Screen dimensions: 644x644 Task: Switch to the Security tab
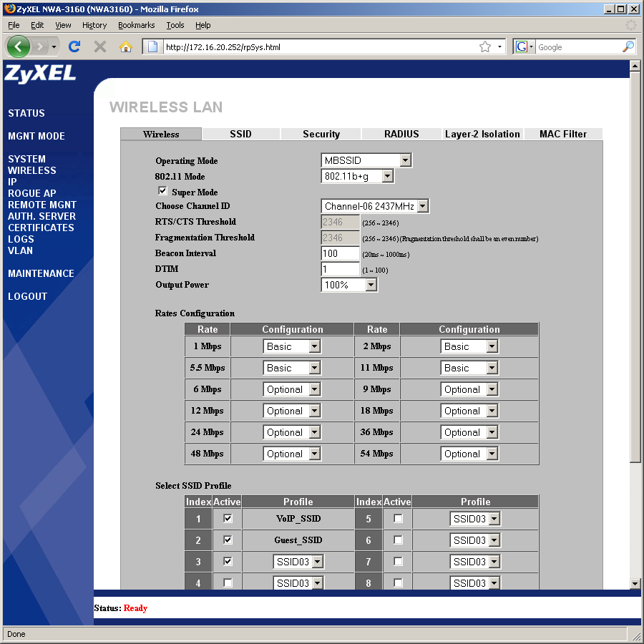pyautogui.click(x=321, y=134)
